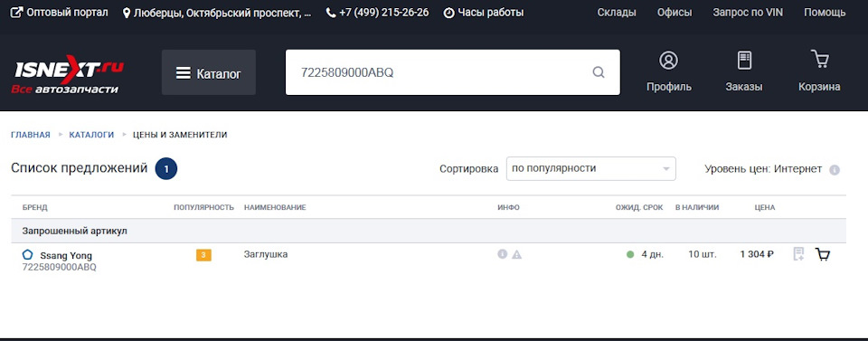Viewport: 868px width, 341px height.
Task: Go to the КАТАЛОГИ breadcrumb link
Action: tap(91, 135)
